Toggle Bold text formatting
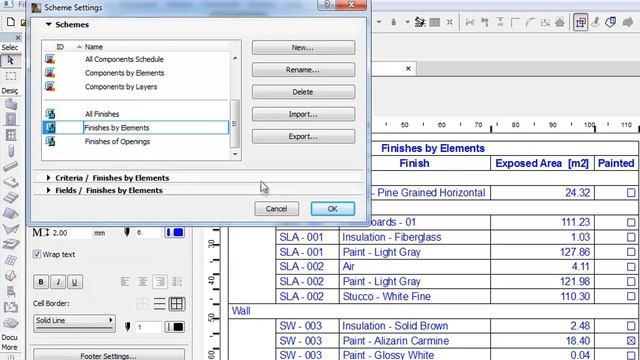 click(41, 282)
